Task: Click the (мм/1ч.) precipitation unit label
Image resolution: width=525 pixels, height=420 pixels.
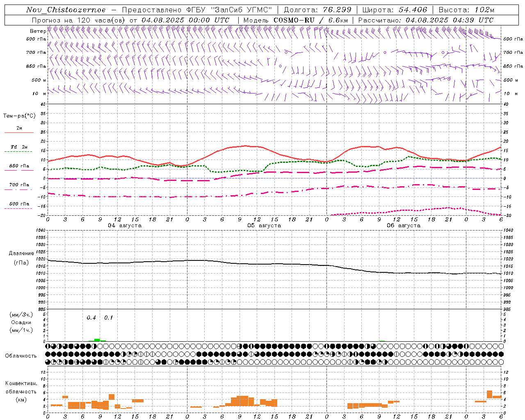Action: coord(21,330)
